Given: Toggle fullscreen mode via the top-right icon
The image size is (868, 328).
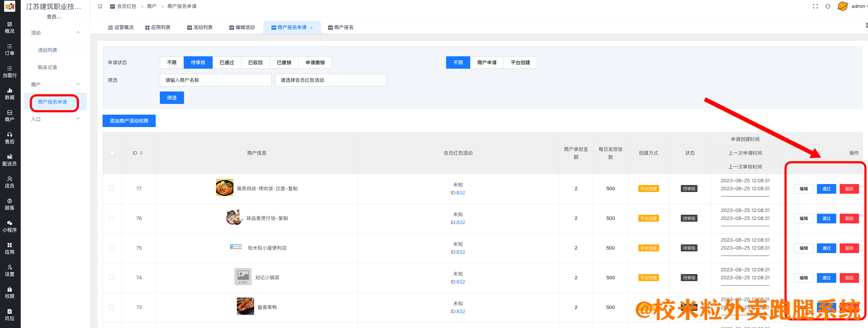Looking at the screenshot, I should click(x=815, y=6).
